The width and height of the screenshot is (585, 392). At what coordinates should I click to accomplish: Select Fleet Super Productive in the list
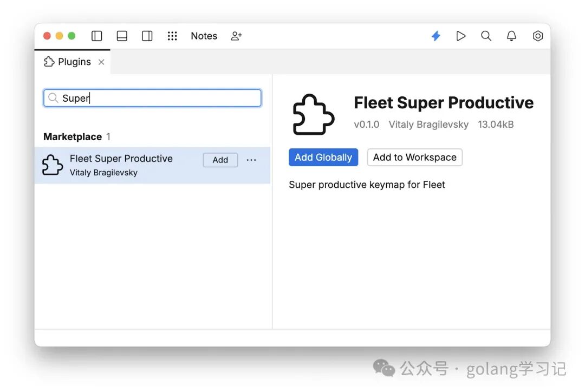click(120, 165)
